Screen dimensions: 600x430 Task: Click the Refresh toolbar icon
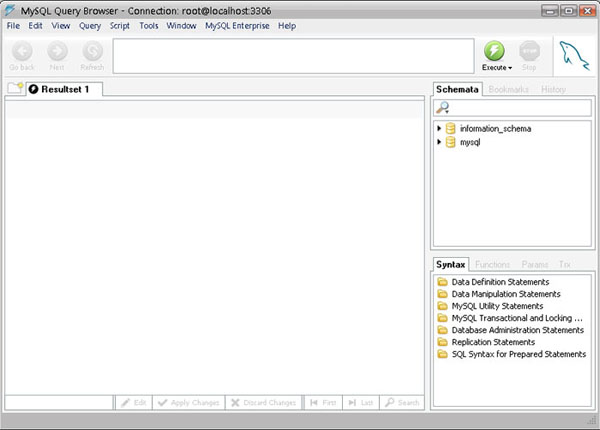(92, 51)
